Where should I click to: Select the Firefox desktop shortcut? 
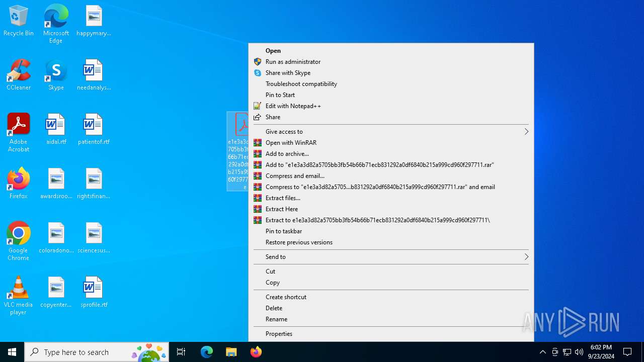coord(19,184)
